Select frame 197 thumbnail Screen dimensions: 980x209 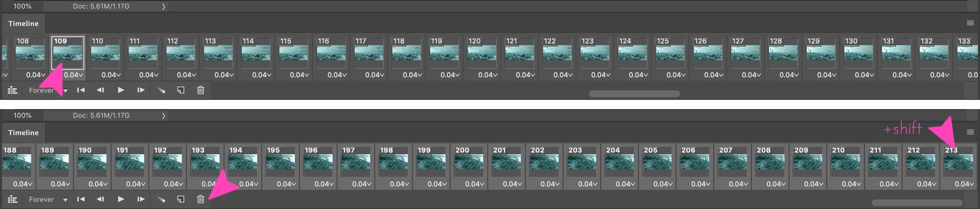356,162
